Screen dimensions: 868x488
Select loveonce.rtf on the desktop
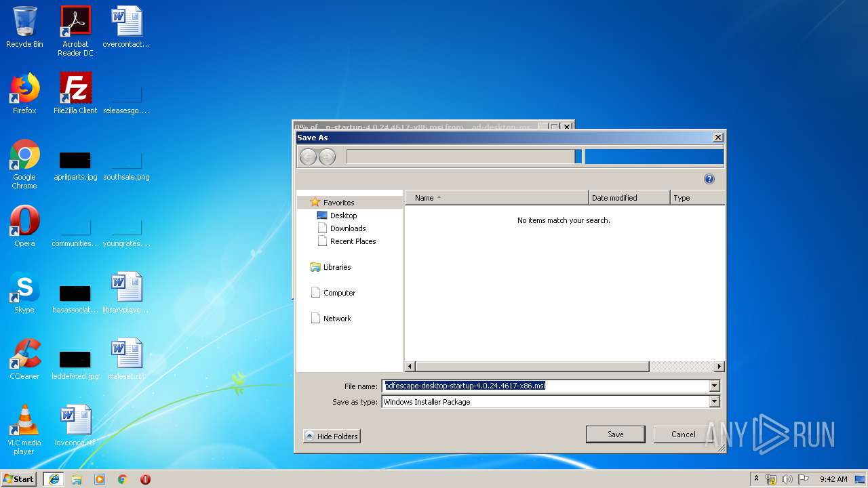(75, 426)
